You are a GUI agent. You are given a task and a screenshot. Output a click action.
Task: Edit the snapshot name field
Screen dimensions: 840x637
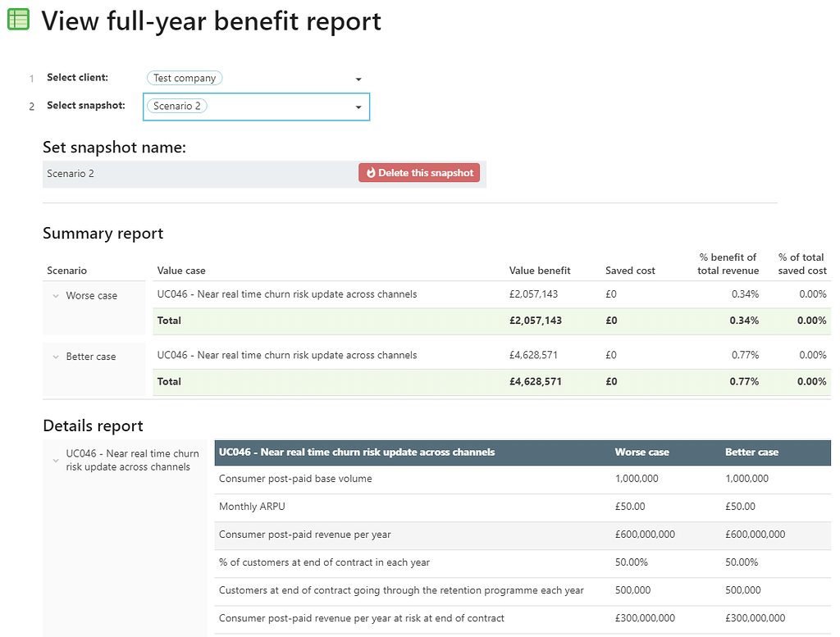[x=197, y=174]
